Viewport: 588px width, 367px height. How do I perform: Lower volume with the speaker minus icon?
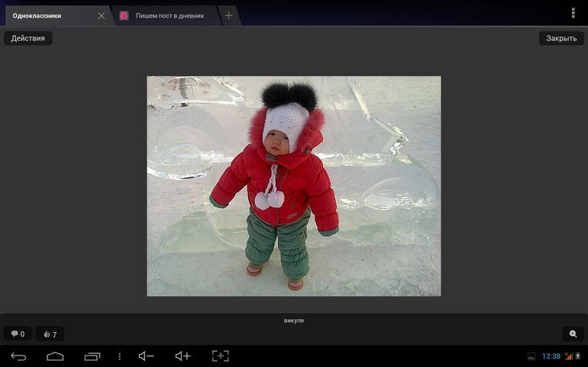pos(146,356)
